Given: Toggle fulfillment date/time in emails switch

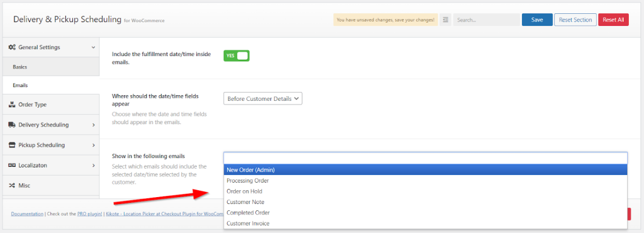Looking at the screenshot, I should coord(236,56).
